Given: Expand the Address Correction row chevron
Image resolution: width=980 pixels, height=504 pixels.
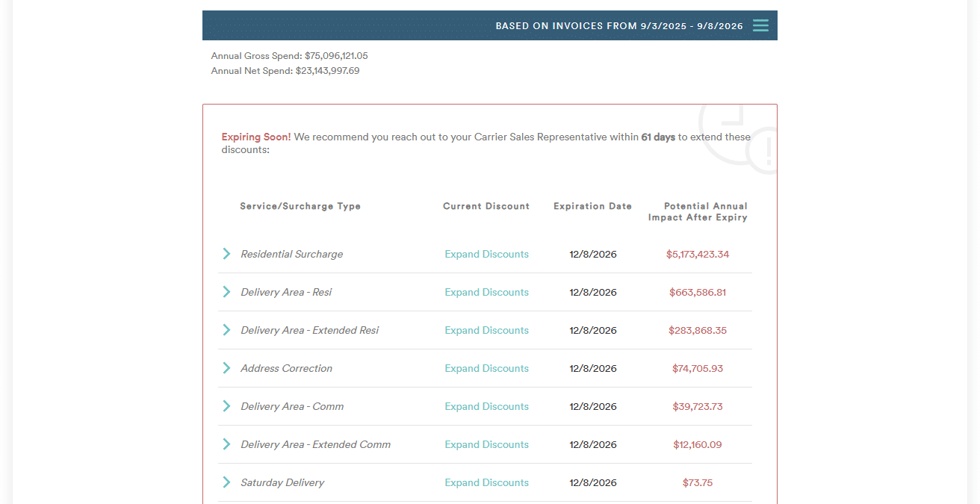Looking at the screenshot, I should 226,368.
